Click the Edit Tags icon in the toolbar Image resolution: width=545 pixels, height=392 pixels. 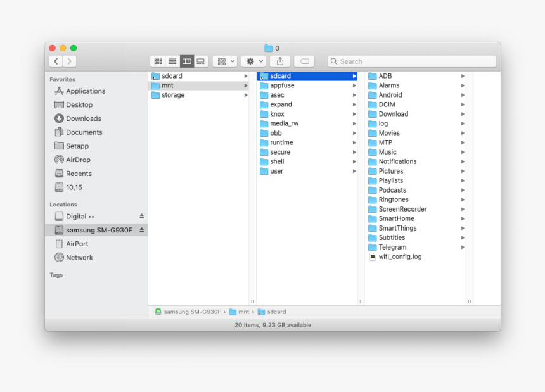[304, 61]
